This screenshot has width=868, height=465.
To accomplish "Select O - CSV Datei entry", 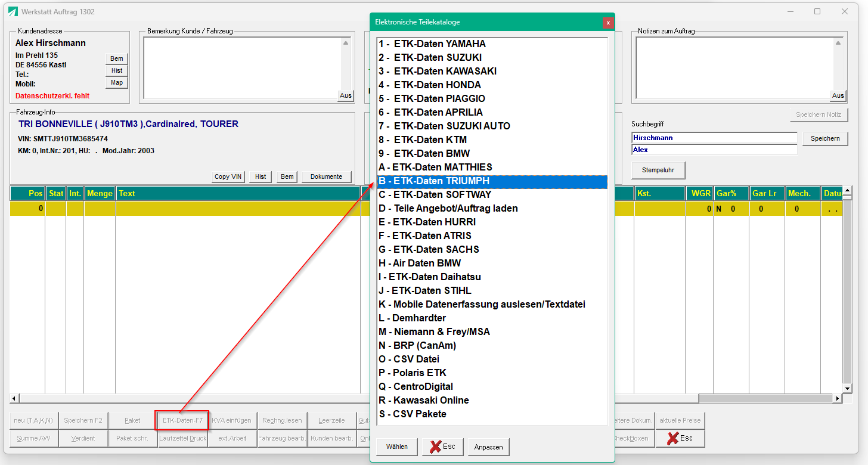I will coord(492,359).
